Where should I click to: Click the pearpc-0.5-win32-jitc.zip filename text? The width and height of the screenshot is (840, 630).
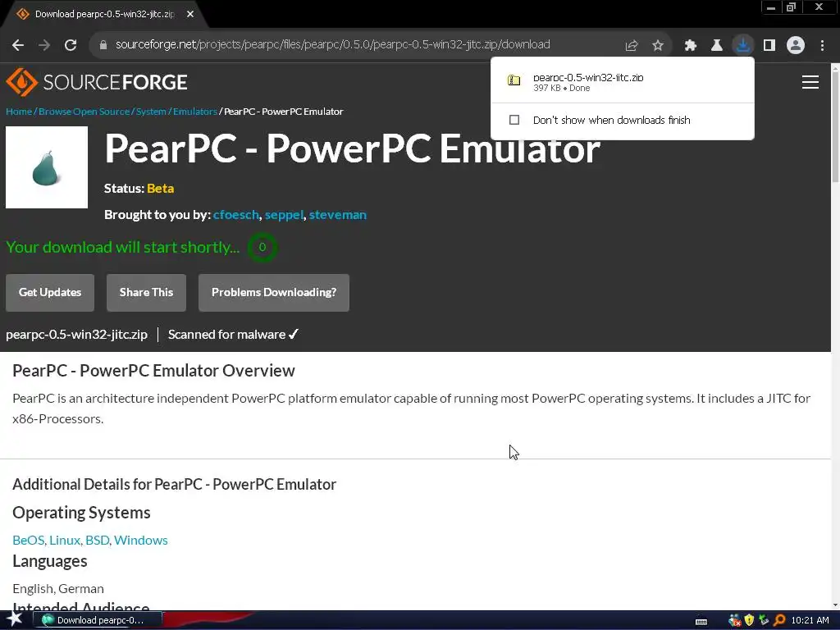point(76,335)
